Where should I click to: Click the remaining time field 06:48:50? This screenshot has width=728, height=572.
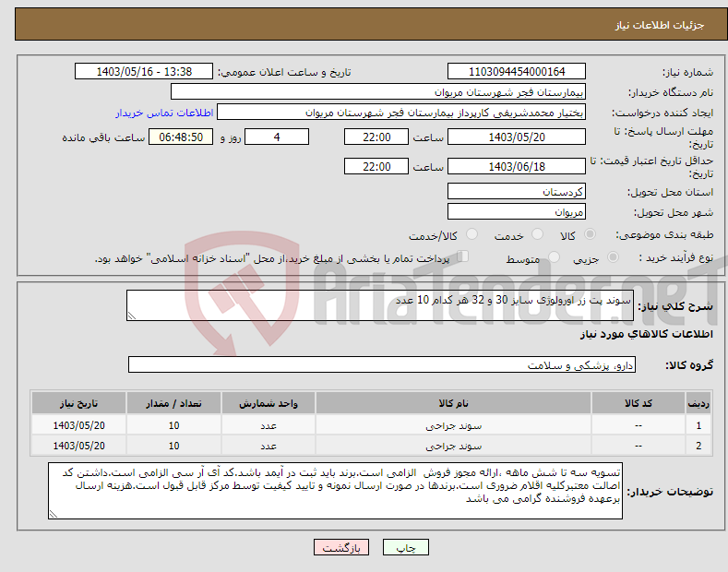pyautogui.click(x=181, y=137)
